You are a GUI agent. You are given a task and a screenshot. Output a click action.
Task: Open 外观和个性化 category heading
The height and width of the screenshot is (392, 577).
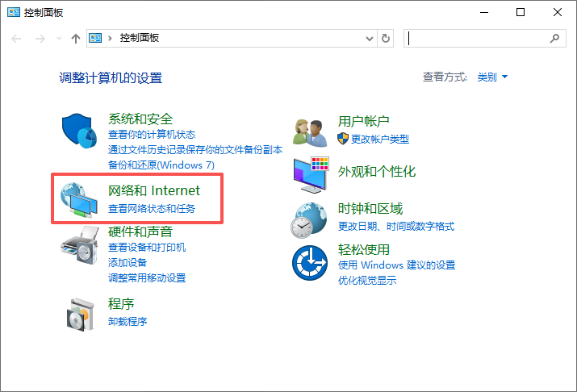click(x=377, y=171)
